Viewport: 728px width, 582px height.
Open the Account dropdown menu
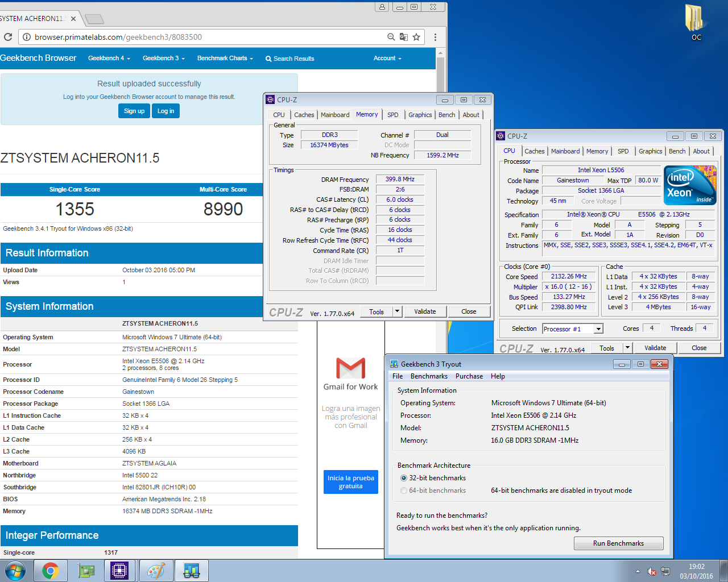[387, 58]
